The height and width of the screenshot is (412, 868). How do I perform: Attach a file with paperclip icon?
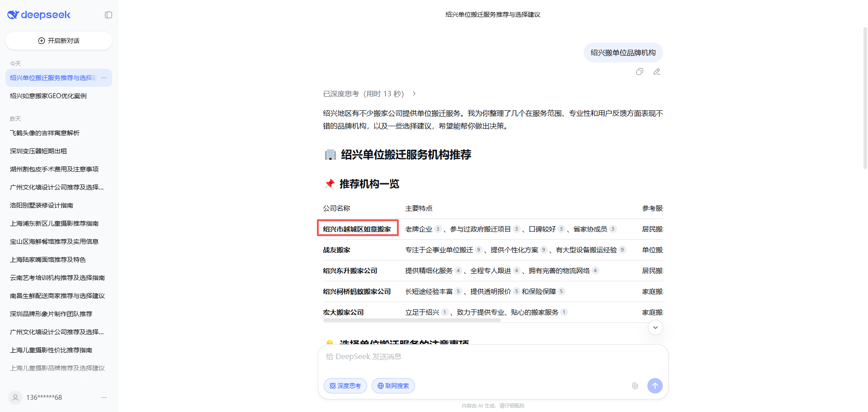[x=635, y=386]
